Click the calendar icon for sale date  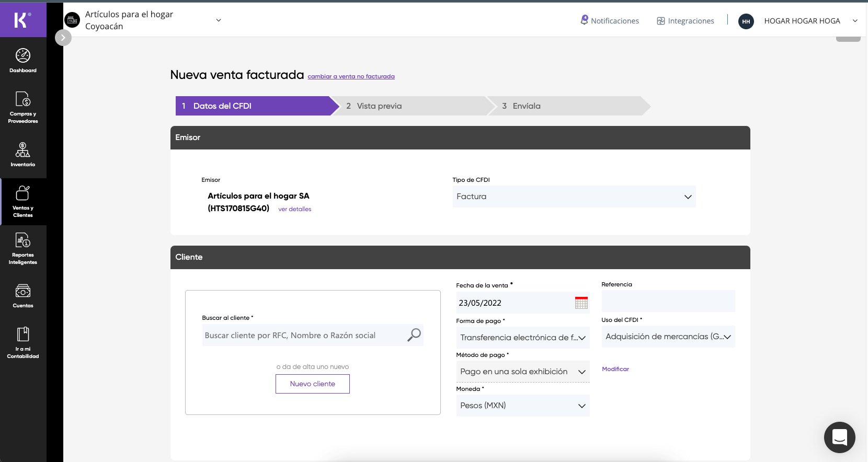pos(581,303)
